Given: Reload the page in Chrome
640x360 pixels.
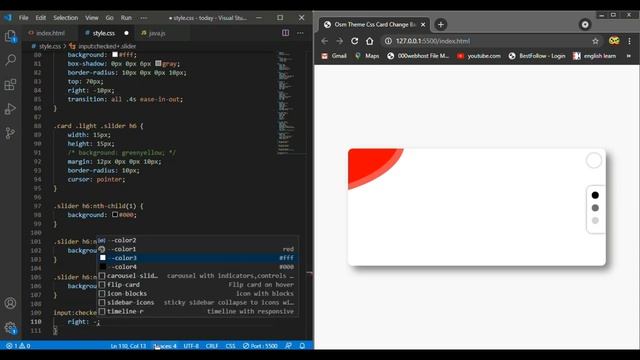Looking at the screenshot, I should pos(355,41).
